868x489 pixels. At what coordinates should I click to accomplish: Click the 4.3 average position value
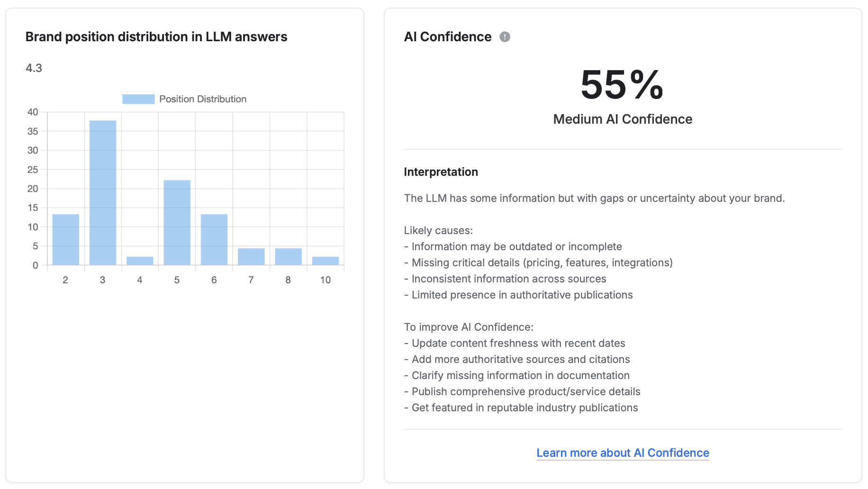(34, 68)
